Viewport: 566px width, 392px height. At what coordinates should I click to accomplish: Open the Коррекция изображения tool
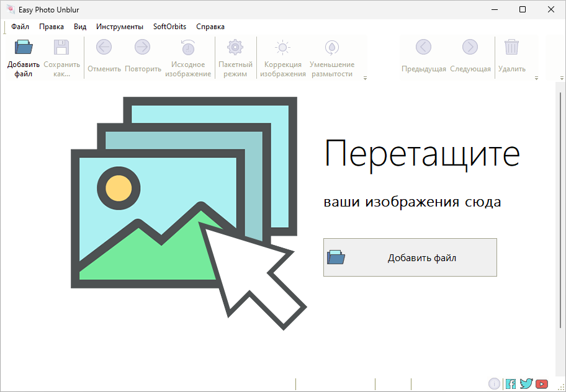point(283,48)
